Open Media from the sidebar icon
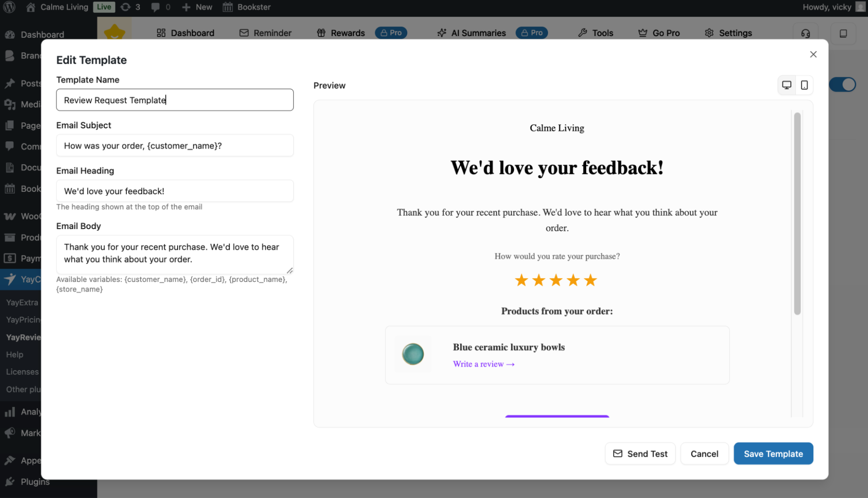 (x=10, y=104)
